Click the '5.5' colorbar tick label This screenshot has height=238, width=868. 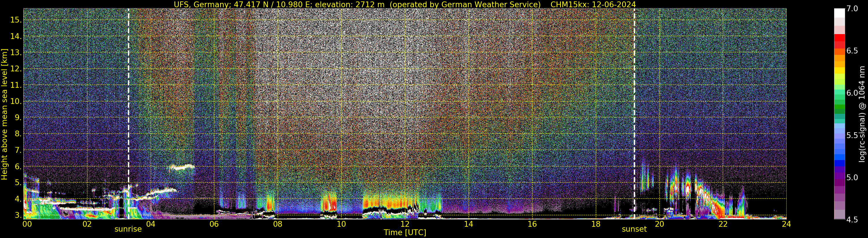[852, 135]
